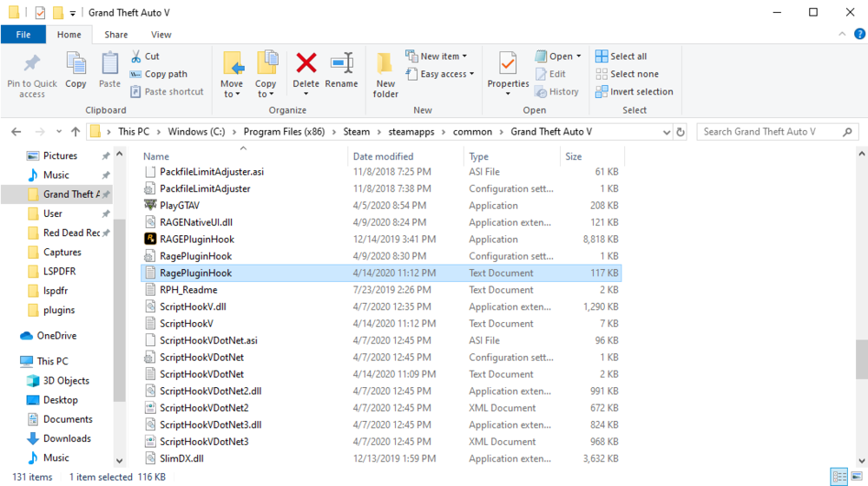Image resolution: width=868 pixels, height=486 pixels.
Task: Open Explorer Help icon
Action: tap(859, 34)
